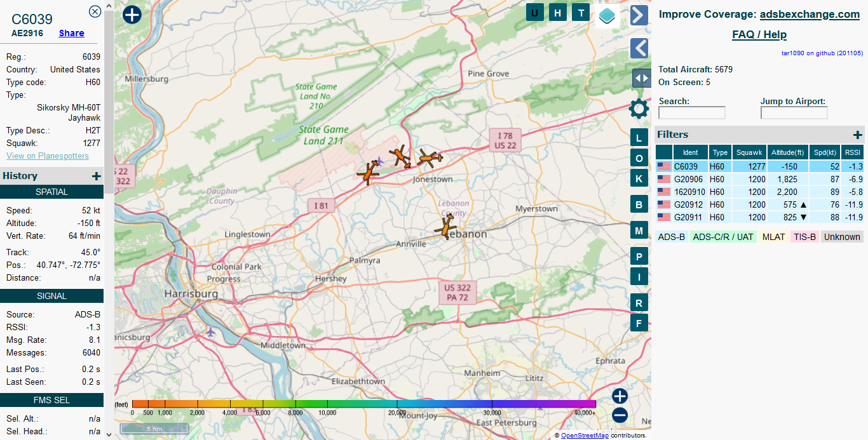This screenshot has height=440, width=868.
Task: Select the 1620910 aircraft row
Action: point(760,192)
